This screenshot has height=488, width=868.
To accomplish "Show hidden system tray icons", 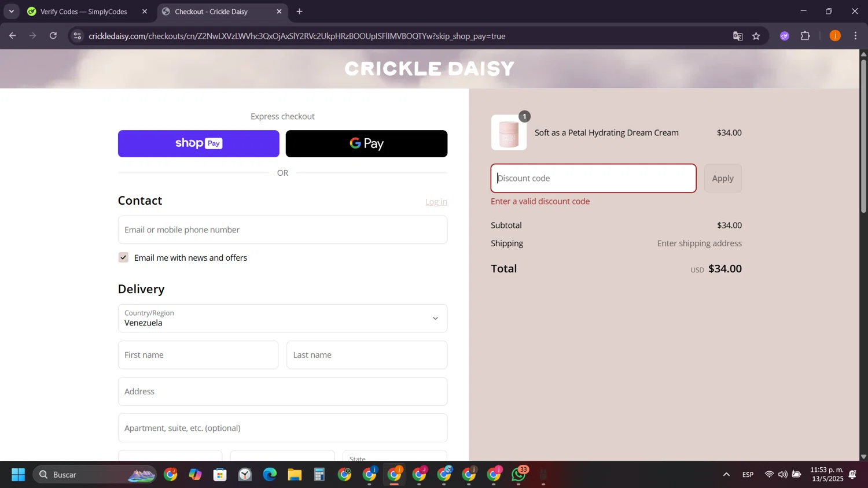I will pyautogui.click(x=726, y=475).
